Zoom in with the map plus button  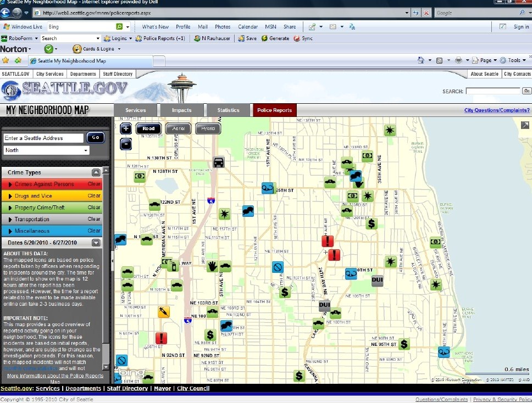tap(126, 129)
